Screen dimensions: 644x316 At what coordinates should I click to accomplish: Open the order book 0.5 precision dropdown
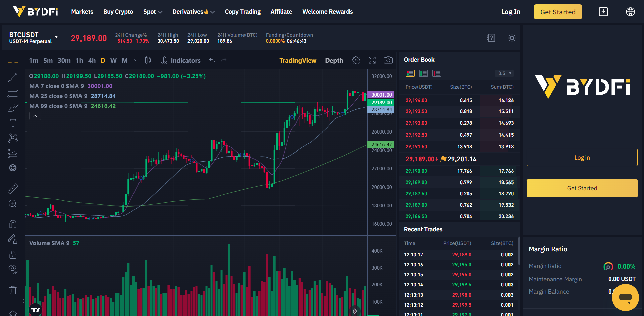coord(504,73)
